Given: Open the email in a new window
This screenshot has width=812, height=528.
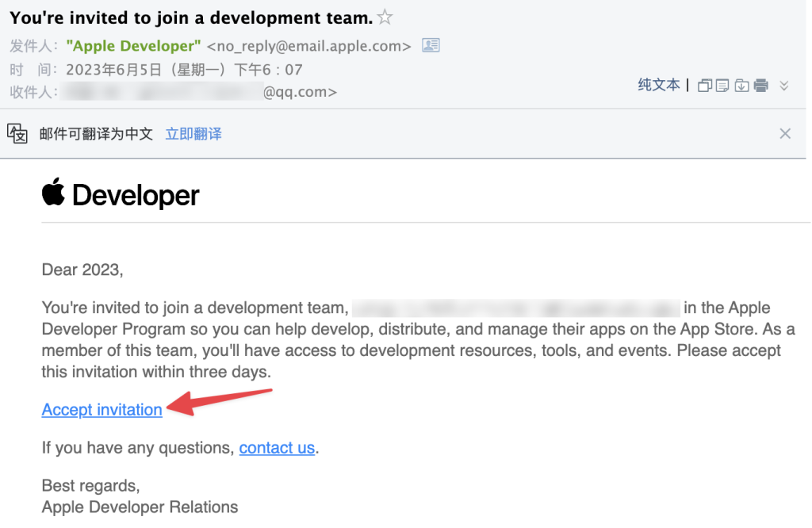Looking at the screenshot, I should point(704,86).
